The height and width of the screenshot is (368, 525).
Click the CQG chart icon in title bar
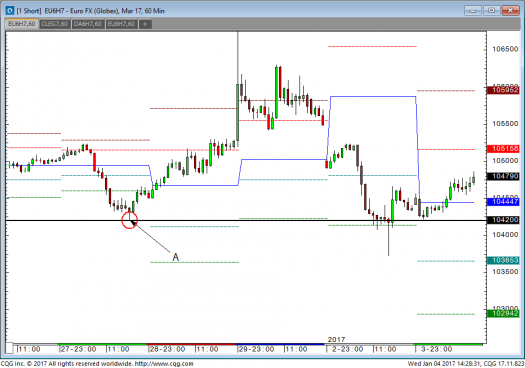pyautogui.click(x=10, y=10)
